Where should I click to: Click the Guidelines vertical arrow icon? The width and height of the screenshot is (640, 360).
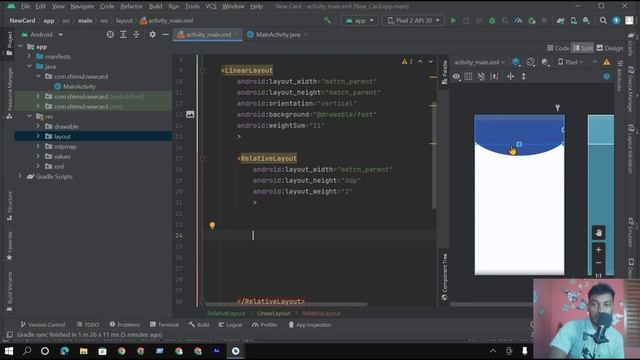click(524, 76)
